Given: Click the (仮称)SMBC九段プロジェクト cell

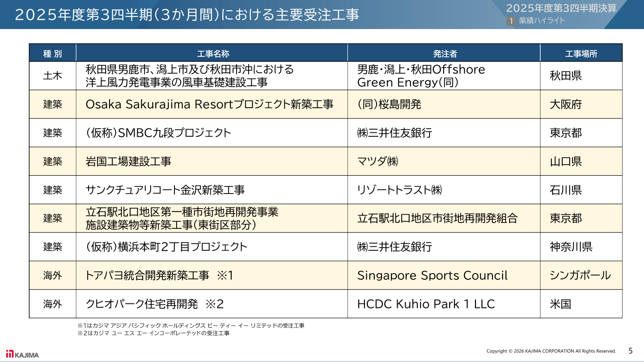Looking at the screenshot, I should 158,133.
